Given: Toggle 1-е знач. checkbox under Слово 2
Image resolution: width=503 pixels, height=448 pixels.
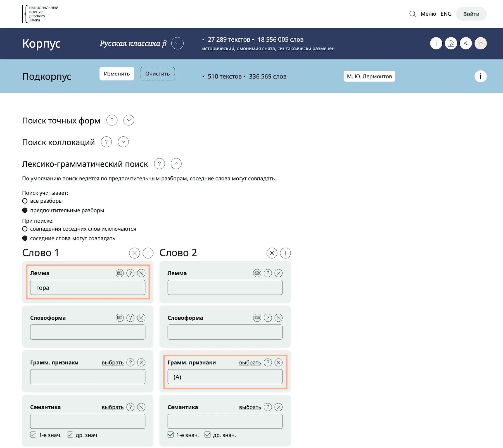Looking at the screenshot, I should pyautogui.click(x=171, y=435).
